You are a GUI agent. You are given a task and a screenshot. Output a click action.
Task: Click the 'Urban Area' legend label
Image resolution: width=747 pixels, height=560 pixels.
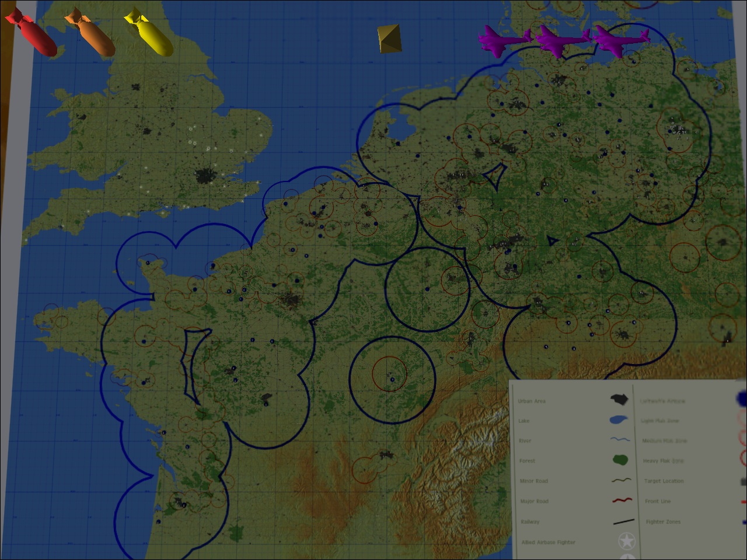[532, 401]
